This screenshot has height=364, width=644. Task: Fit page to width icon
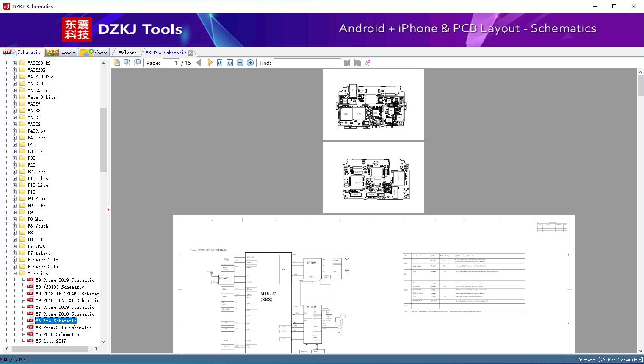click(x=220, y=63)
